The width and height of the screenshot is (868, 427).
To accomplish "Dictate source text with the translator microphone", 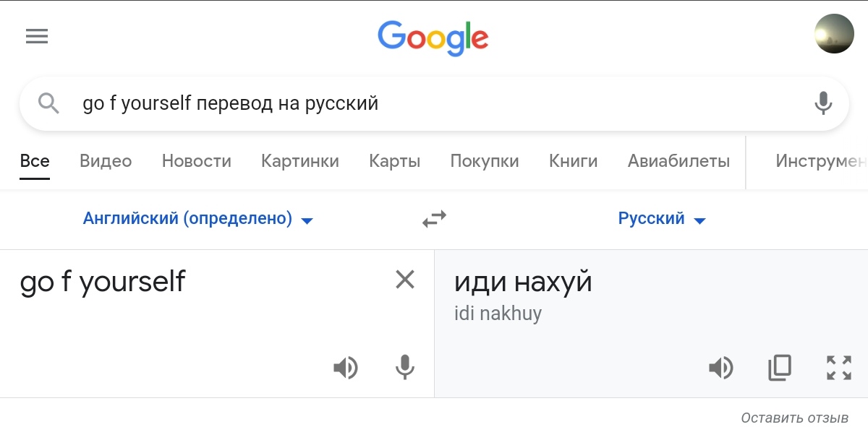I will click(405, 368).
